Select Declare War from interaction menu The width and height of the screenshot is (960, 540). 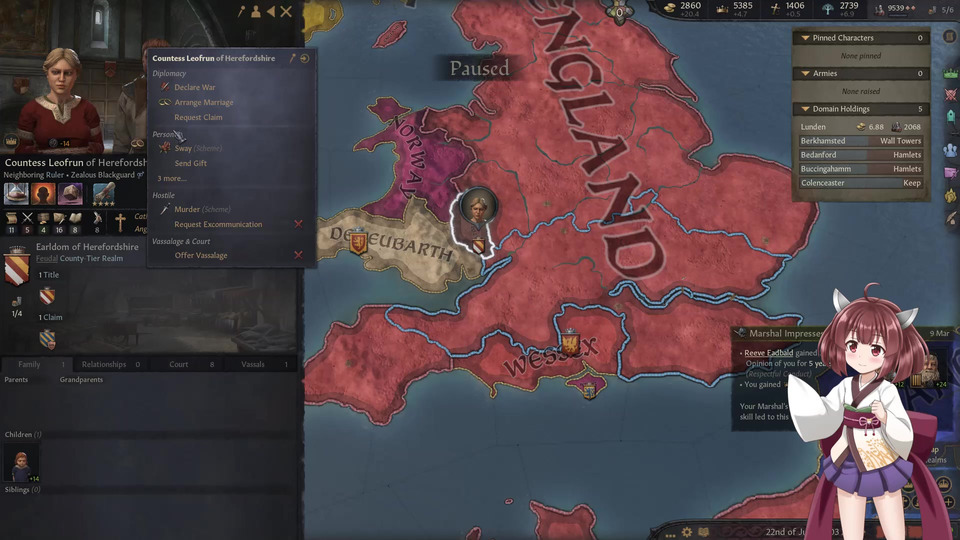(195, 88)
